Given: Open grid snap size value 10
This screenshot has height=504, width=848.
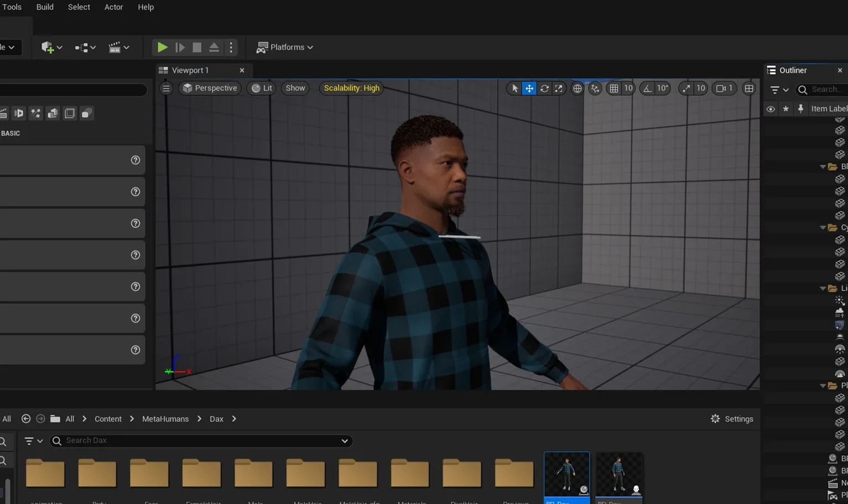Looking at the screenshot, I should point(628,89).
